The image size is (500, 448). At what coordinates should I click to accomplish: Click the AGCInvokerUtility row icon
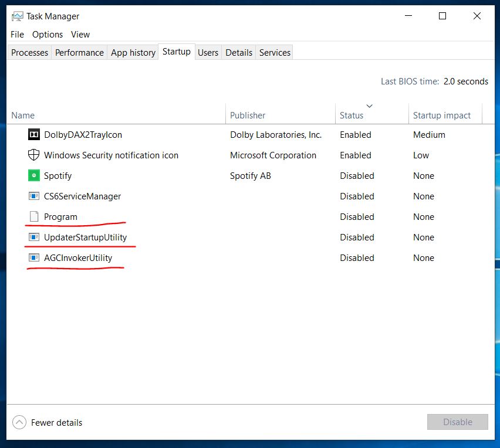tap(34, 257)
